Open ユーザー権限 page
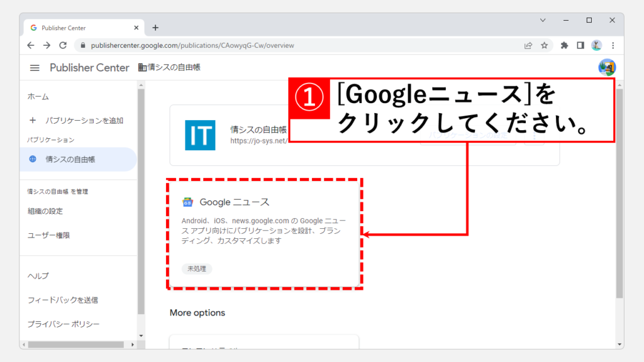This screenshot has width=644, height=362. tap(49, 235)
